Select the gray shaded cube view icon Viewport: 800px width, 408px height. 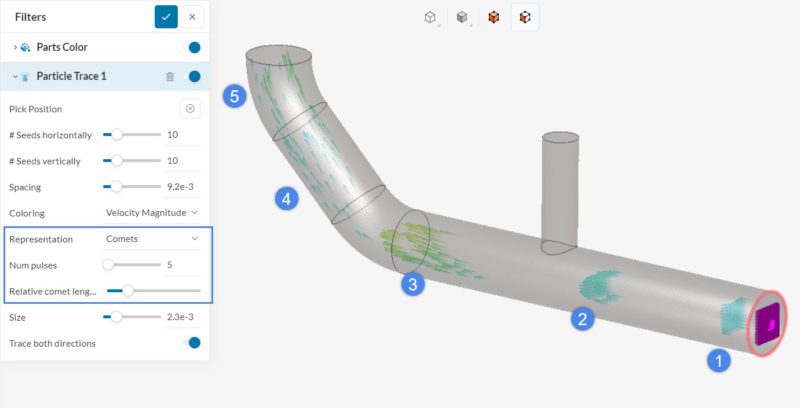click(x=461, y=17)
